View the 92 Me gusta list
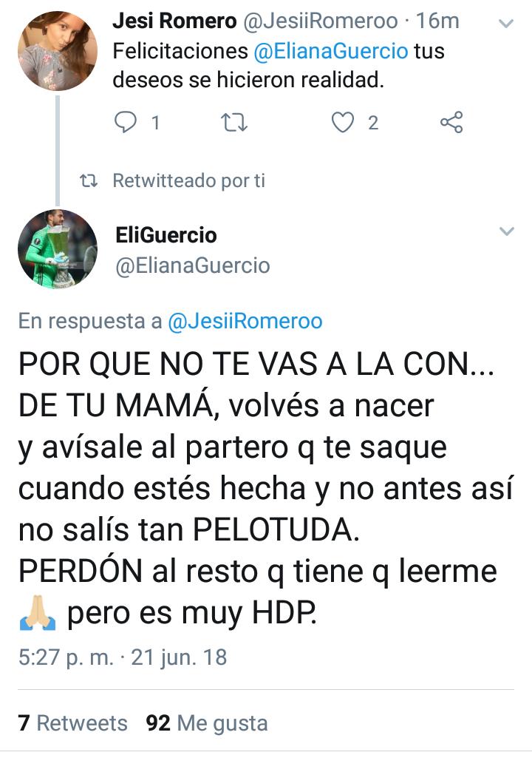The image size is (532, 772). point(207,723)
